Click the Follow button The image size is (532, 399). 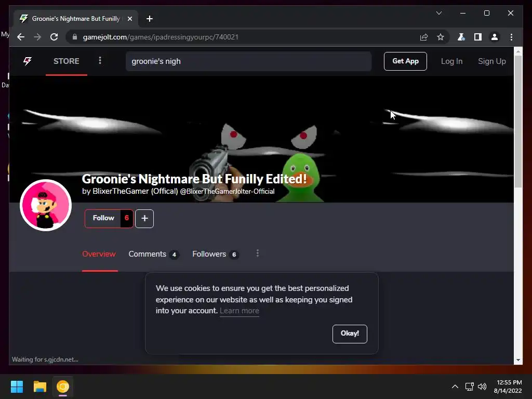pyautogui.click(x=103, y=218)
